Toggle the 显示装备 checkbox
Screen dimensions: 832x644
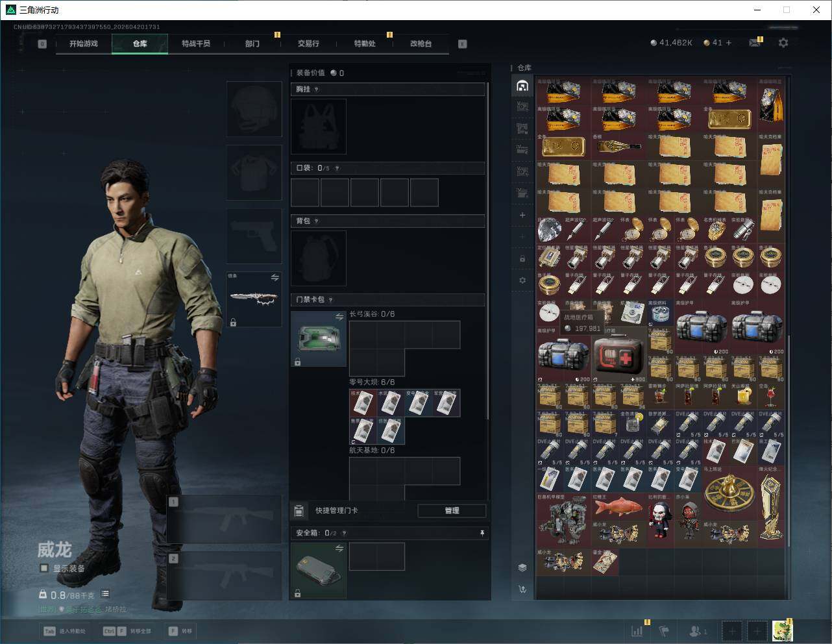point(44,568)
